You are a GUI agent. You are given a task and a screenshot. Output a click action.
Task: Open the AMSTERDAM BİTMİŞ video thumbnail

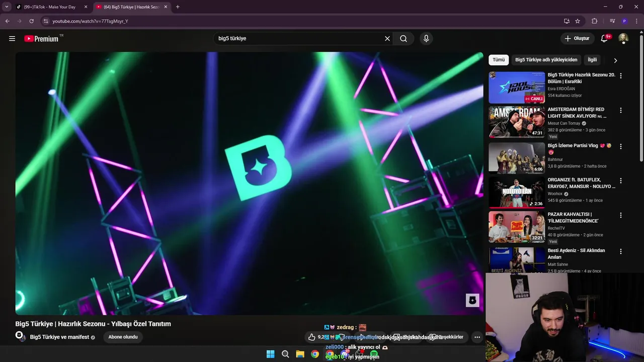tap(517, 122)
